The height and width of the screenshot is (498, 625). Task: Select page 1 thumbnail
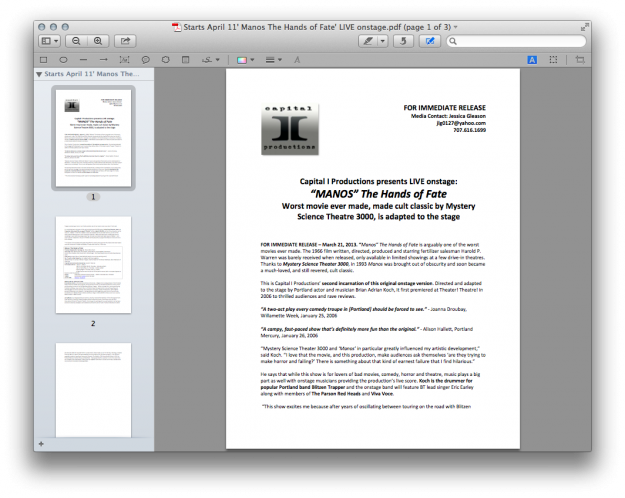93,138
